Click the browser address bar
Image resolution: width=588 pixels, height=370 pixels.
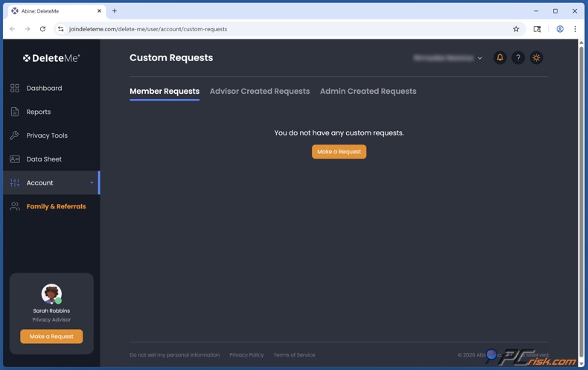click(x=283, y=29)
